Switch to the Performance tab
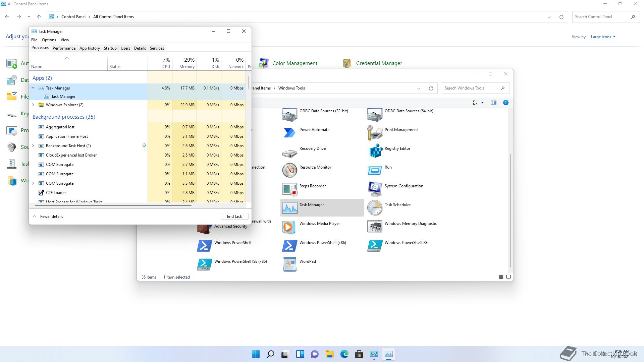Image resolution: width=644 pixels, height=362 pixels. pyautogui.click(x=64, y=48)
